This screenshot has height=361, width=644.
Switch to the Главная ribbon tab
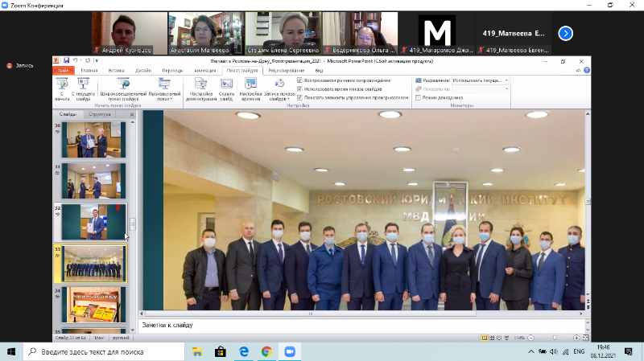[x=89, y=71]
